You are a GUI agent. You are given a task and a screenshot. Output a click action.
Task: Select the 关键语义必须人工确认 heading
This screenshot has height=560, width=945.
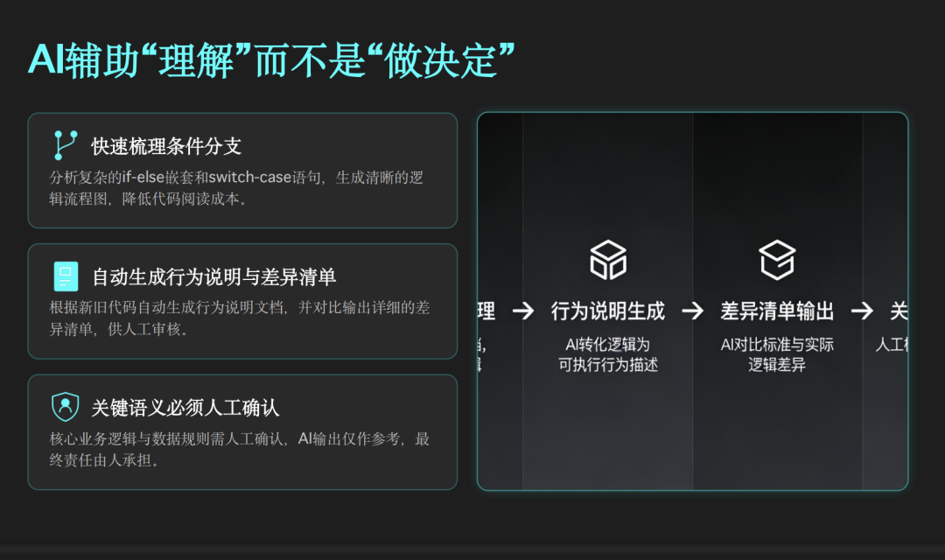pos(185,408)
